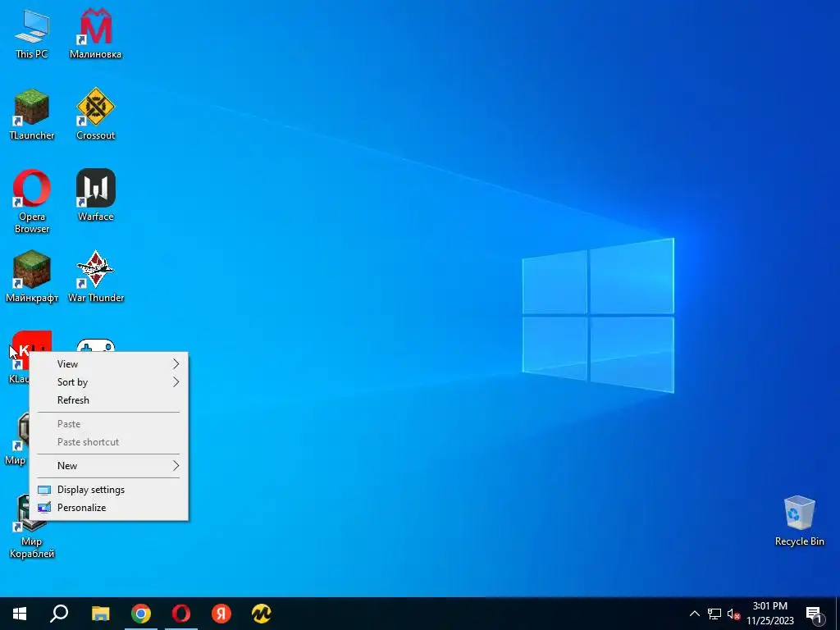Choose Personalize from the context menu
Viewport: 840px width, 630px height.
point(108,507)
